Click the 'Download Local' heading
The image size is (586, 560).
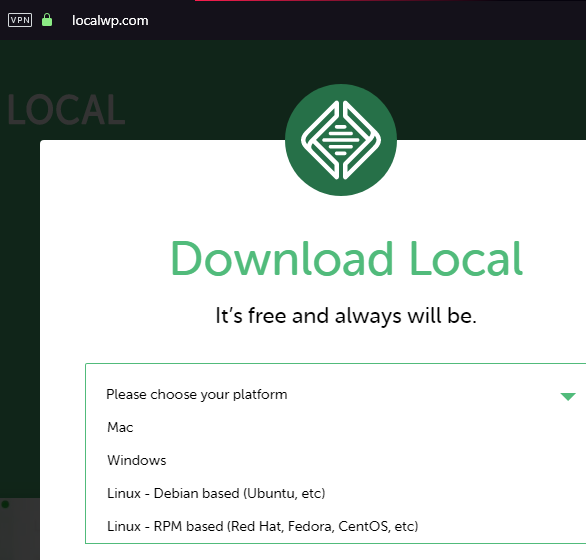(x=346, y=259)
